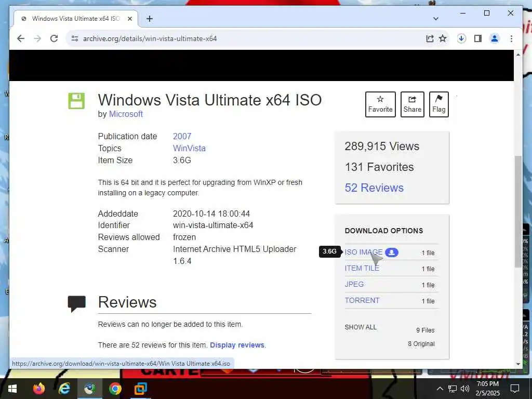Bookmark this page with the star icon

[443, 38]
